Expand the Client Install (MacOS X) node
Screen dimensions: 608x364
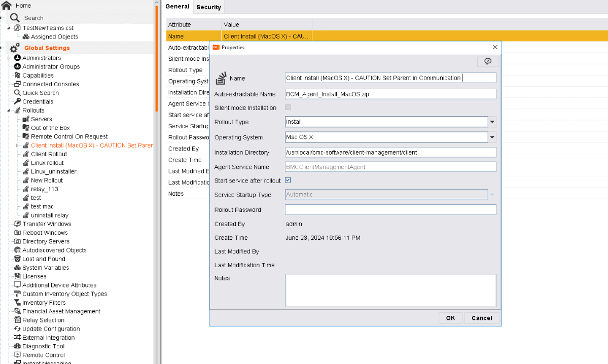point(17,145)
